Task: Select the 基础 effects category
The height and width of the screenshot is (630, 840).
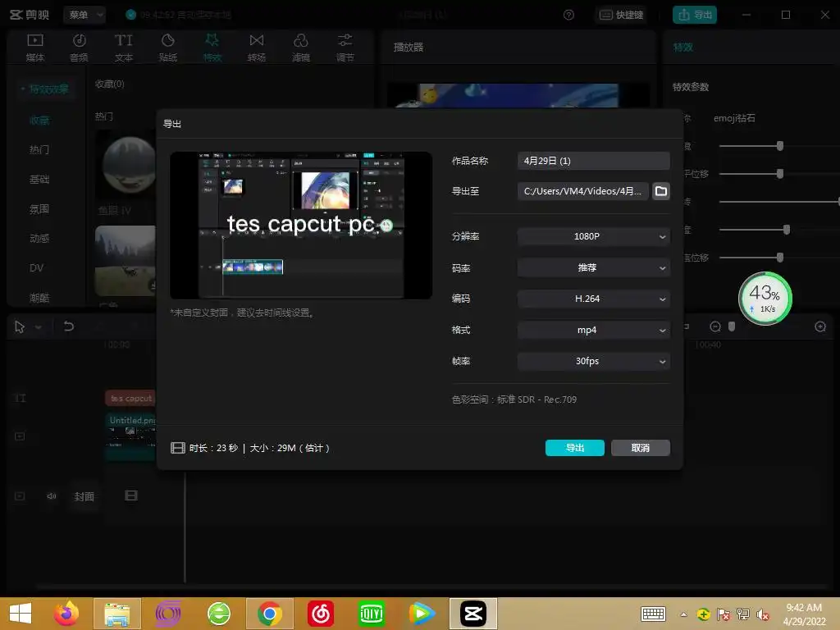Action: (39, 180)
